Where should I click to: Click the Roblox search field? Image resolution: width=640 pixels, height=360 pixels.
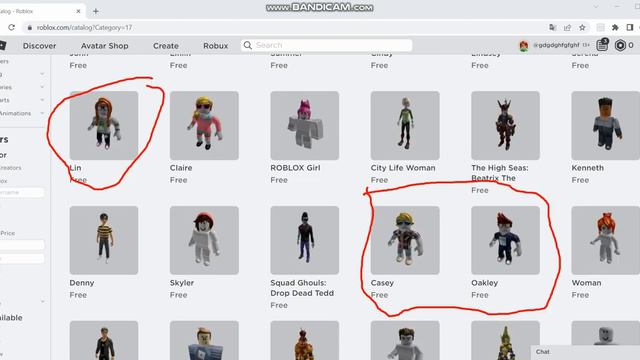pyautogui.click(x=327, y=45)
